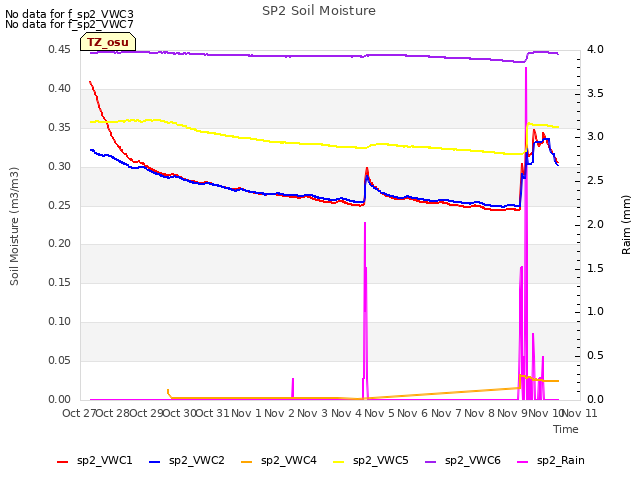Screen dimensions: 640x480
Task: Click the SP2 Soil Moisture chart title
Action: 319,11
